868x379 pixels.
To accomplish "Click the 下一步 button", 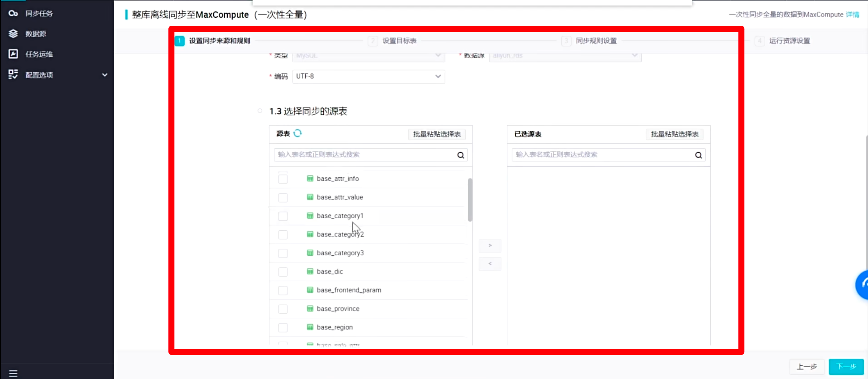I will (846, 367).
